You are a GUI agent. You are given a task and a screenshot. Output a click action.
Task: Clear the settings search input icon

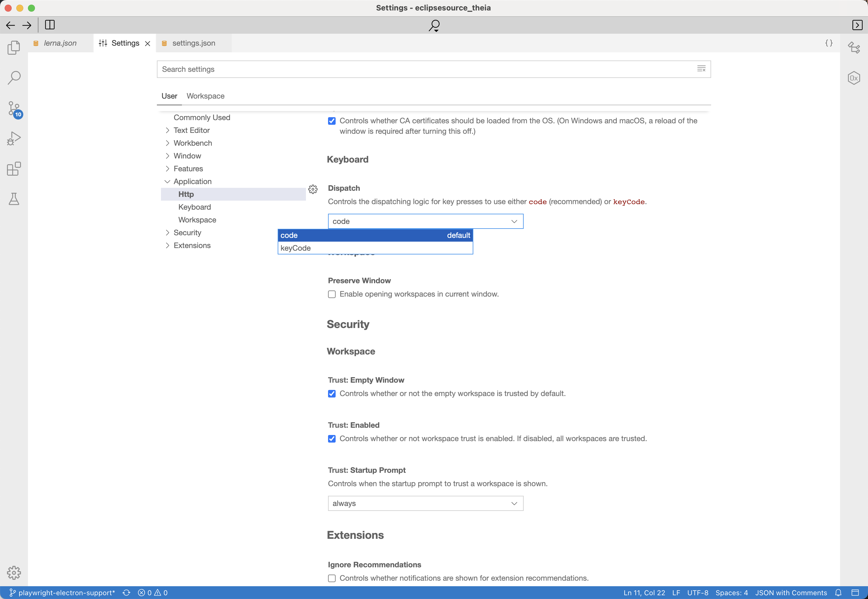coord(701,69)
